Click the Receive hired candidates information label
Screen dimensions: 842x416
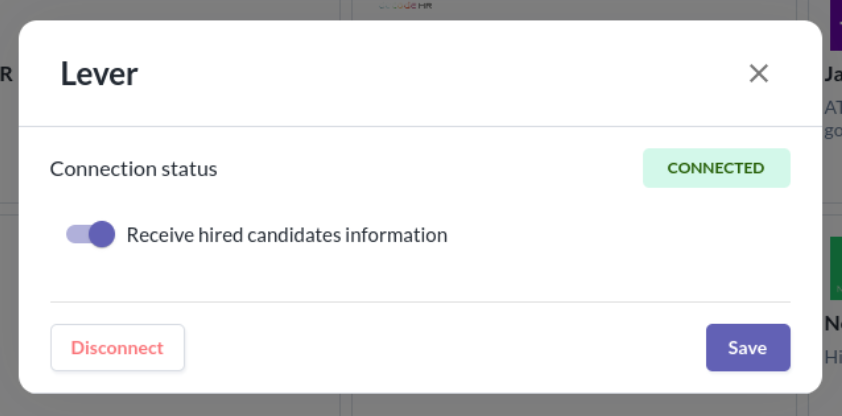(x=287, y=235)
